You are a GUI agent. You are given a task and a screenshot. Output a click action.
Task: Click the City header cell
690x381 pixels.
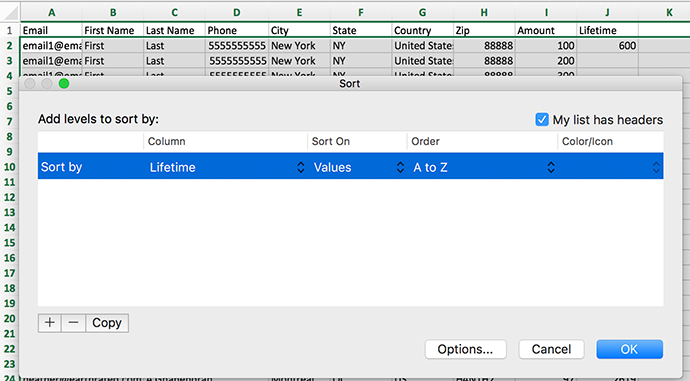click(299, 30)
